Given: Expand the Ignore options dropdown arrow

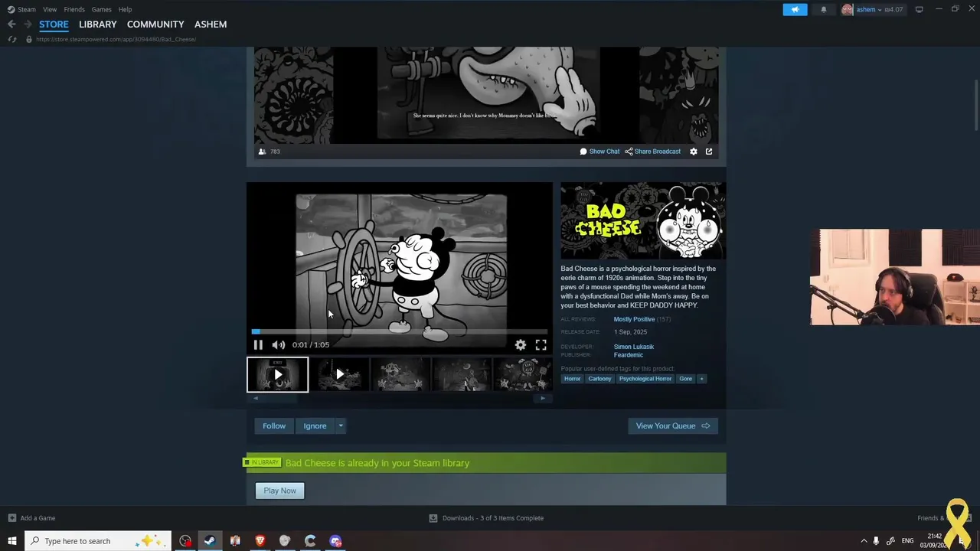Looking at the screenshot, I should [x=341, y=426].
